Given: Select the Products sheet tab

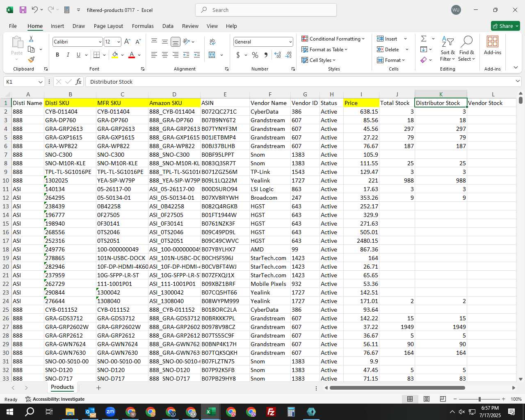Looking at the screenshot, I should [x=62, y=387].
